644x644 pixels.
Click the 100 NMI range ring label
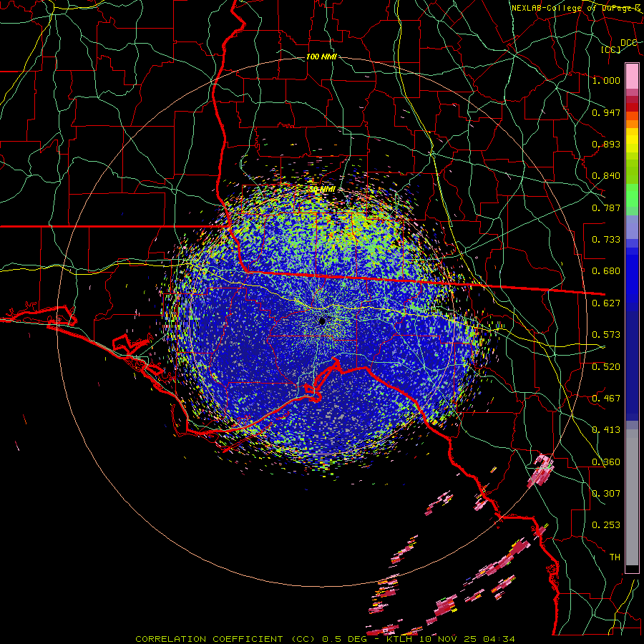321,57
